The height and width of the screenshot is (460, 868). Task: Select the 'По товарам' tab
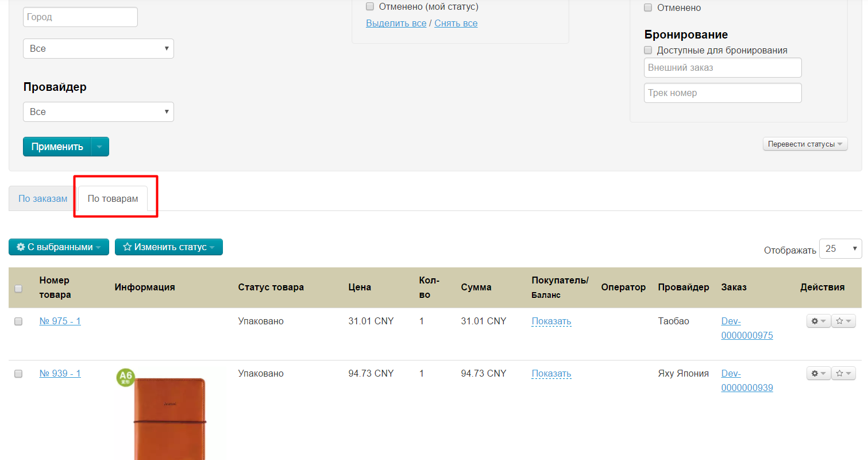(113, 199)
